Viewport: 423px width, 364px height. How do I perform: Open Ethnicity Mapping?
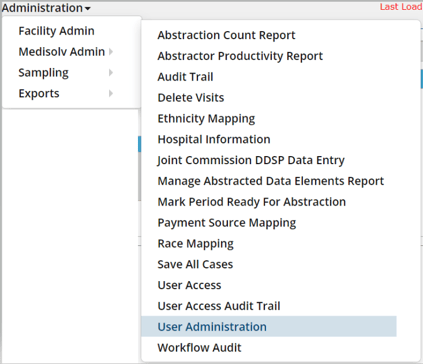(206, 119)
